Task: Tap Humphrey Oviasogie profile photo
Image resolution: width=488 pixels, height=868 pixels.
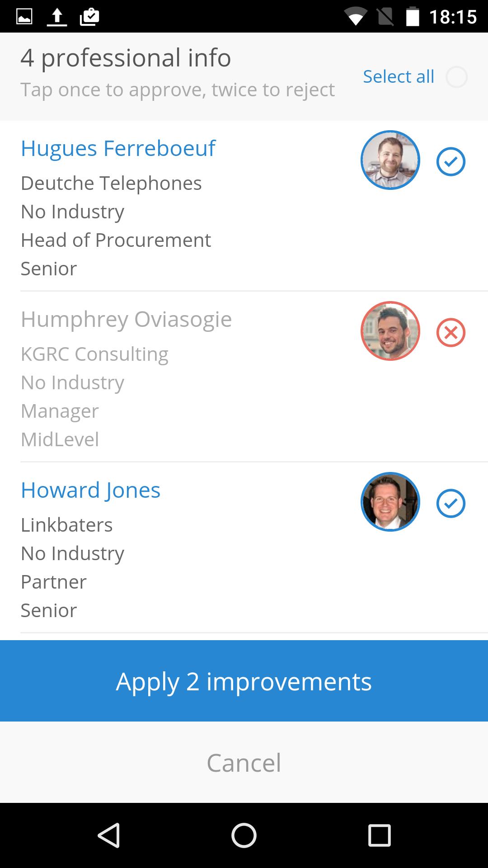Action: (390, 331)
